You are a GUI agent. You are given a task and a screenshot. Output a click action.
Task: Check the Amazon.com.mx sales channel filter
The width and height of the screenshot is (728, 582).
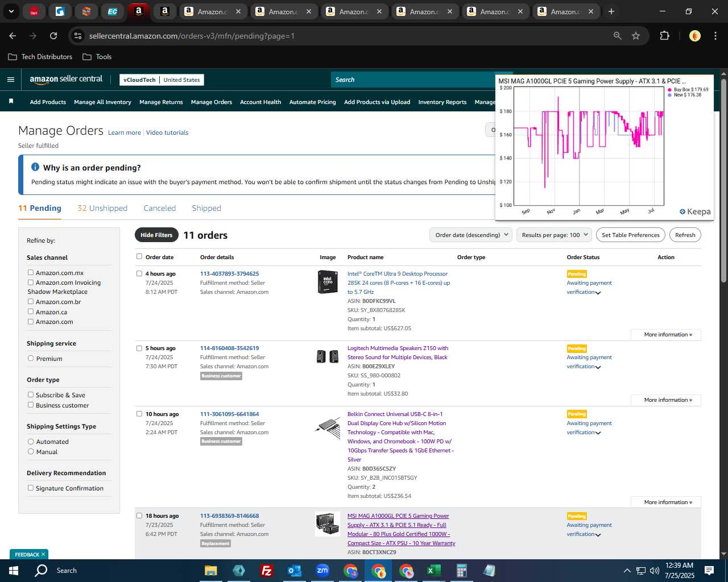coord(31,272)
